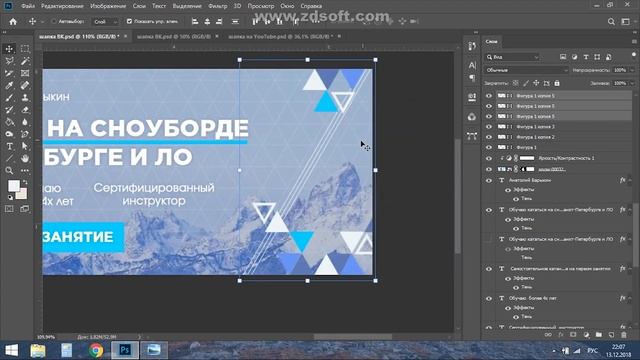This screenshot has width=640, height=360.
Task: Select the Zoom magnifier tool
Action: (x=9, y=171)
